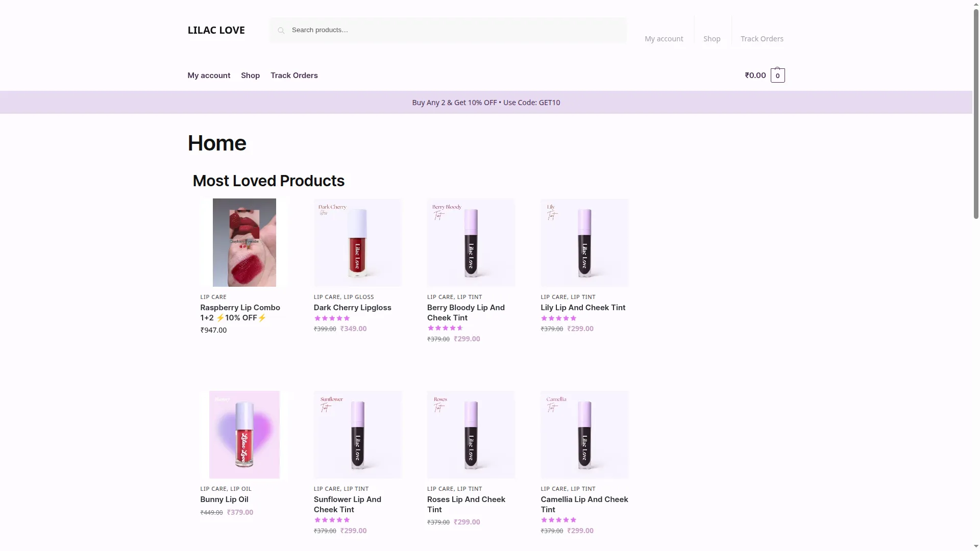The image size is (980, 551).
Task: Click the Lilac Love site logo
Action: click(x=216, y=30)
